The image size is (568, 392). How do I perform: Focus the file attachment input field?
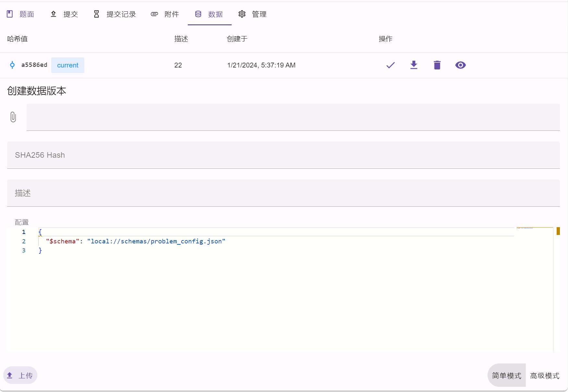(x=293, y=117)
